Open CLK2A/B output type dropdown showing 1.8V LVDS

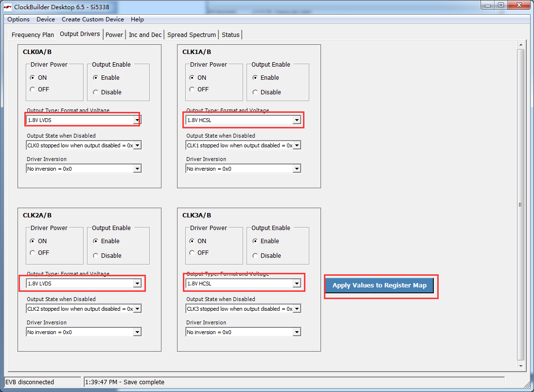pyautogui.click(x=84, y=284)
